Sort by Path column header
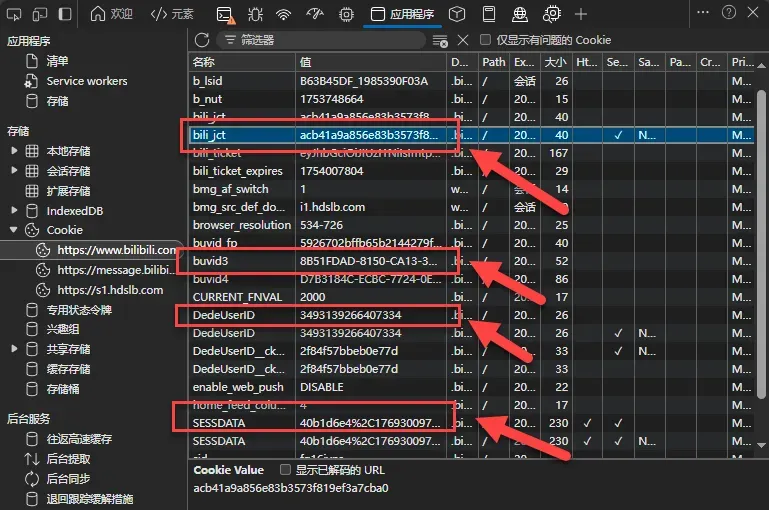This screenshot has height=510, width=769. [493, 62]
